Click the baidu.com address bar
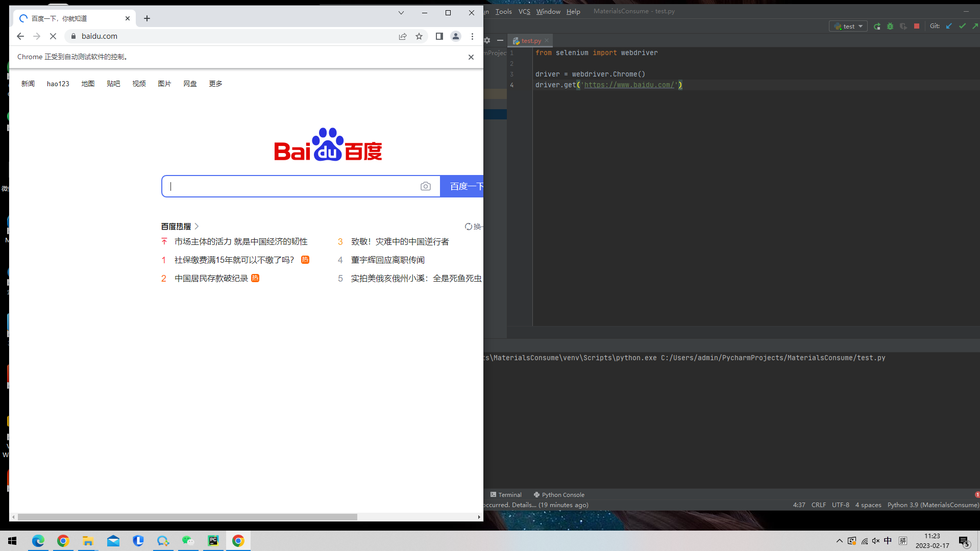The height and width of the screenshot is (551, 980). (230, 36)
